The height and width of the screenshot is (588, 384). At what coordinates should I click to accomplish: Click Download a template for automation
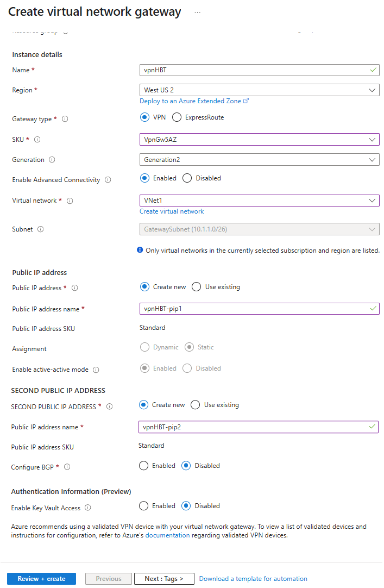[x=253, y=579]
